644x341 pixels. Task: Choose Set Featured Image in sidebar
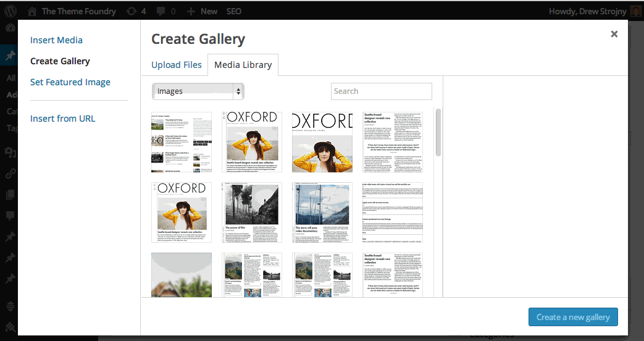[70, 82]
